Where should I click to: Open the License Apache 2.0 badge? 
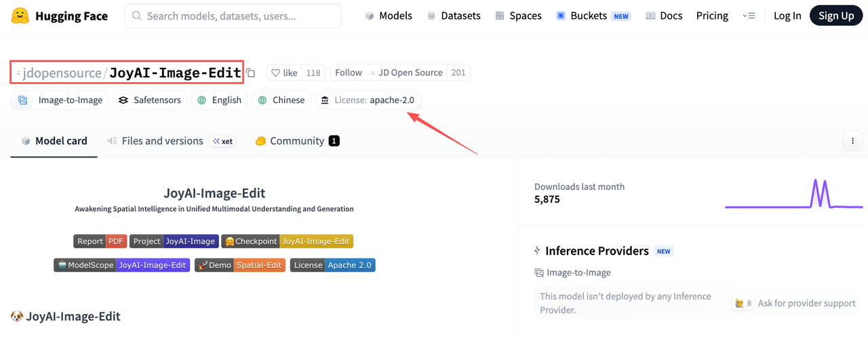[x=333, y=265]
